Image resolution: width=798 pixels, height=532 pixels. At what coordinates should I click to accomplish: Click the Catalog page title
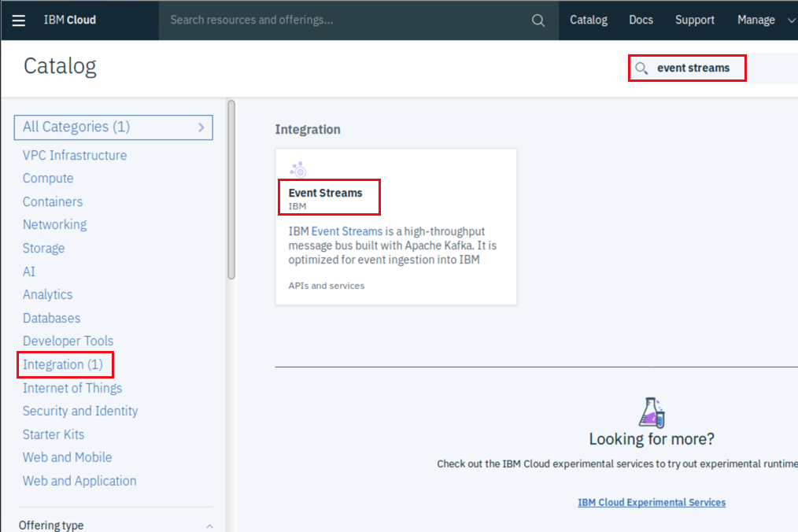click(60, 66)
